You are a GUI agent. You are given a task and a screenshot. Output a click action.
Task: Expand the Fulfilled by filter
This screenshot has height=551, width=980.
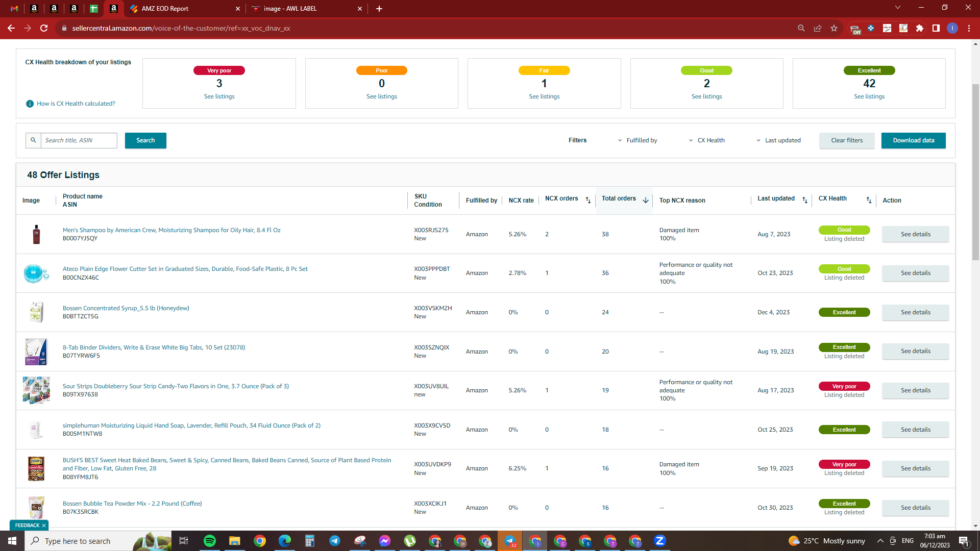pyautogui.click(x=638, y=140)
